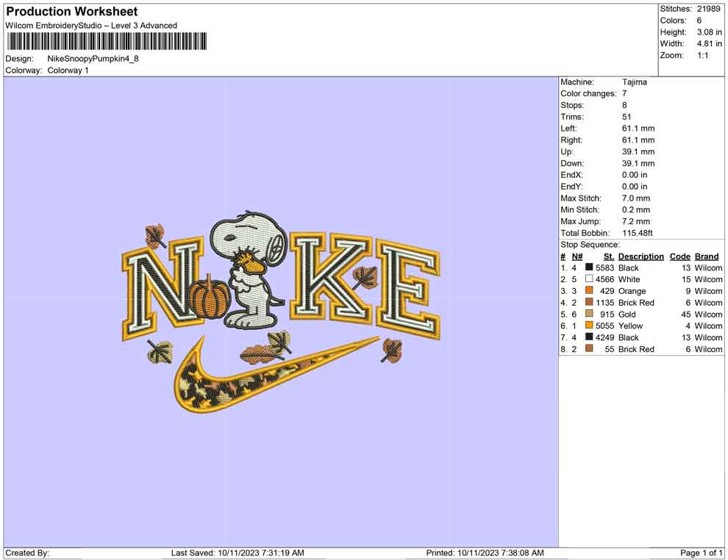The image size is (728, 560).
Task: Choose the brick red swatch in stop 8
Action: [589, 349]
